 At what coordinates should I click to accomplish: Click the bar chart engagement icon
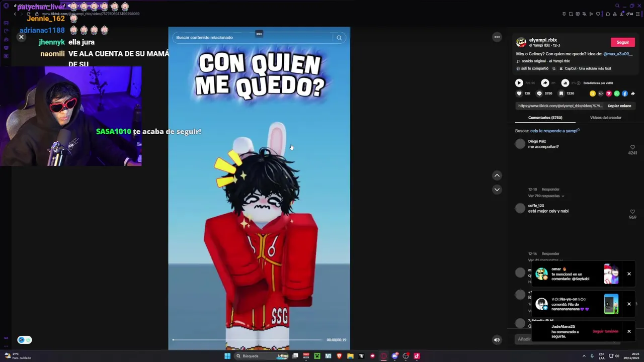(565, 83)
